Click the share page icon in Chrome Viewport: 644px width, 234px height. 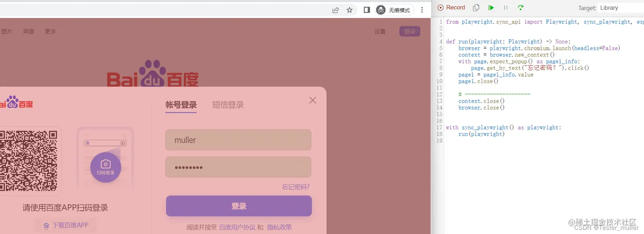click(x=336, y=10)
